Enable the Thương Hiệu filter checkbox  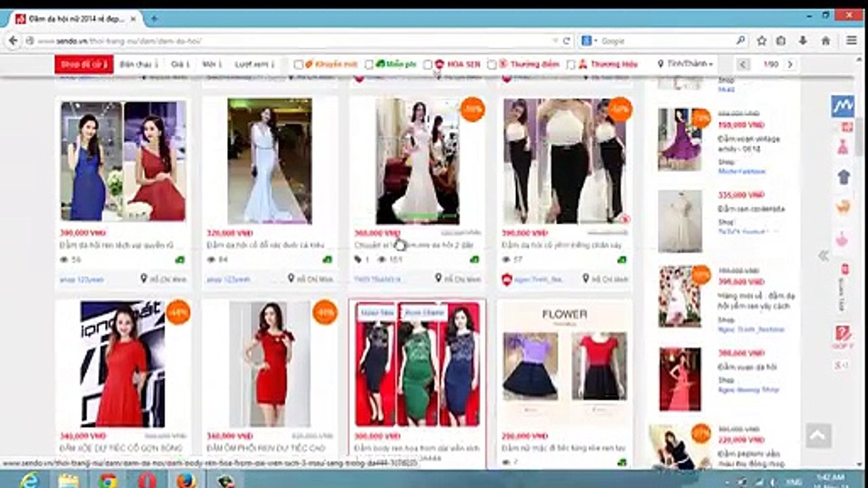pyautogui.click(x=571, y=64)
